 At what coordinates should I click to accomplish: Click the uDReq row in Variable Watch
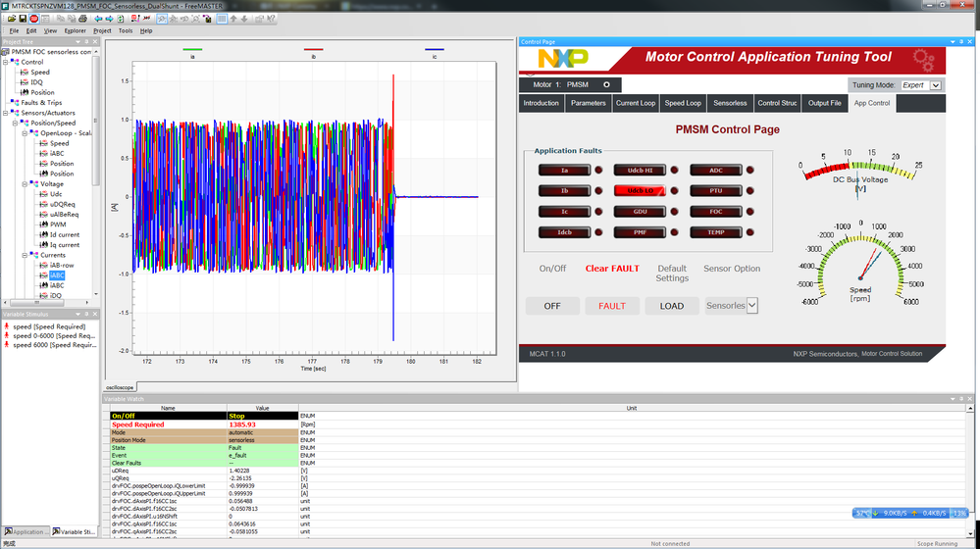tap(204, 471)
